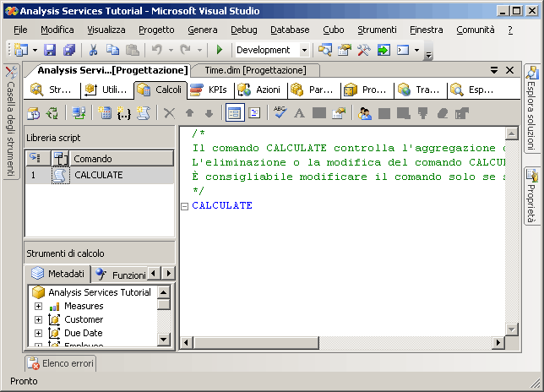
Task: Open the Funzioni tab
Action: pyautogui.click(x=122, y=275)
